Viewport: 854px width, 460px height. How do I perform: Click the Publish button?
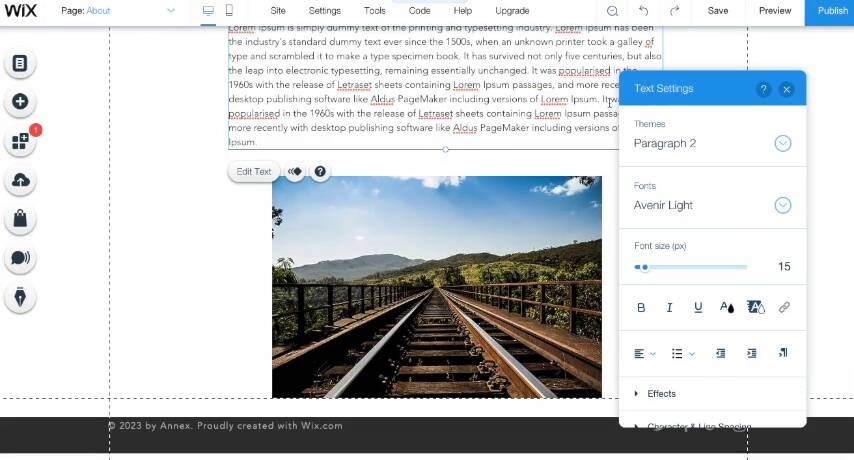pos(831,11)
